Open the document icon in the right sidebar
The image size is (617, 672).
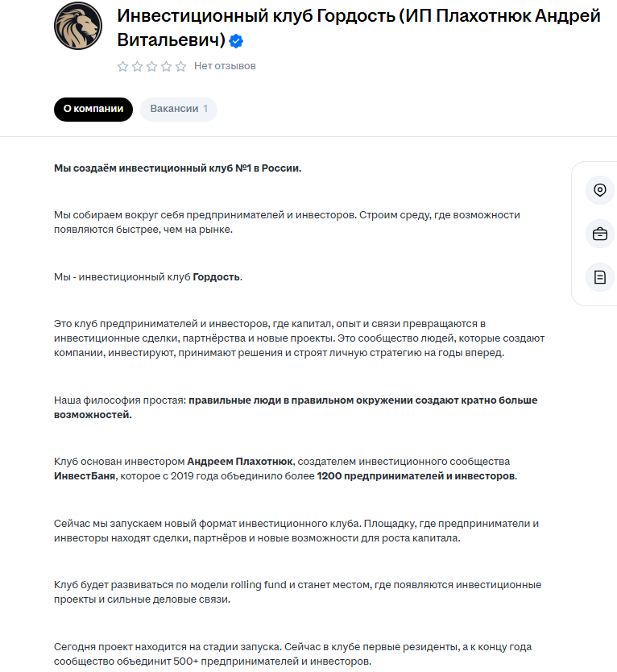(x=599, y=276)
